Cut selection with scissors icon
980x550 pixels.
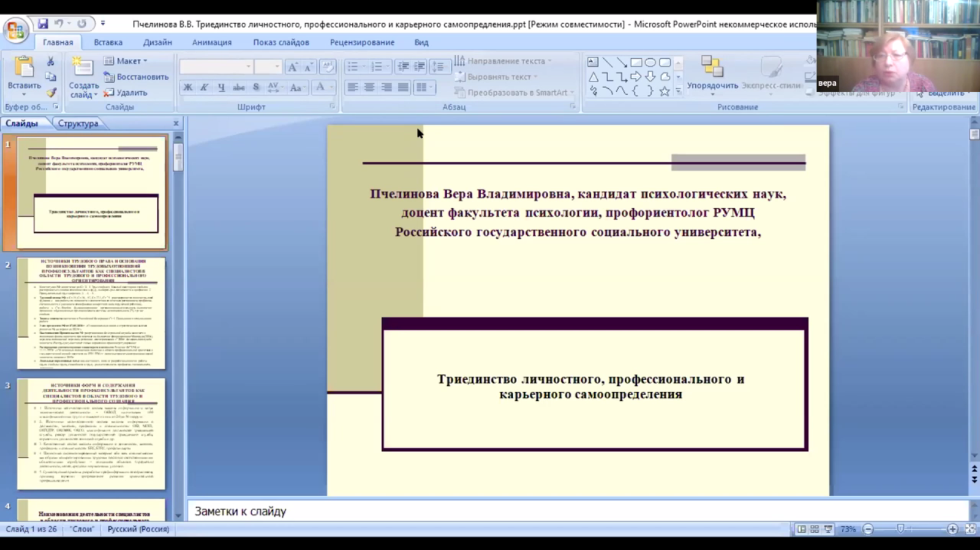[51, 61]
